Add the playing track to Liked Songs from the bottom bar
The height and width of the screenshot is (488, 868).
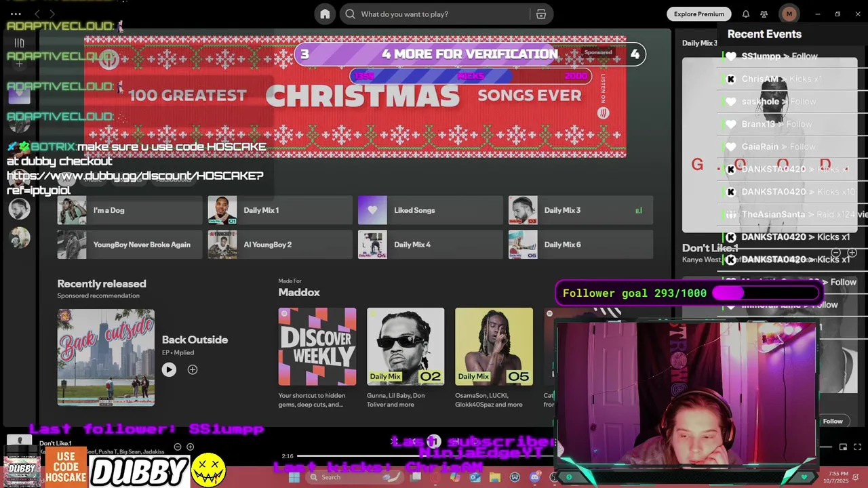[x=190, y=447]
